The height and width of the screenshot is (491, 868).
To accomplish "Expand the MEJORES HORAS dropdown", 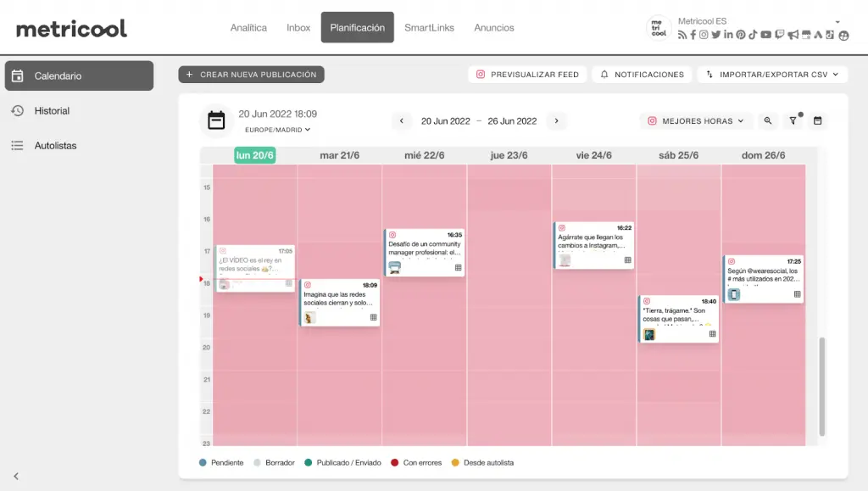I will [695, 120].
